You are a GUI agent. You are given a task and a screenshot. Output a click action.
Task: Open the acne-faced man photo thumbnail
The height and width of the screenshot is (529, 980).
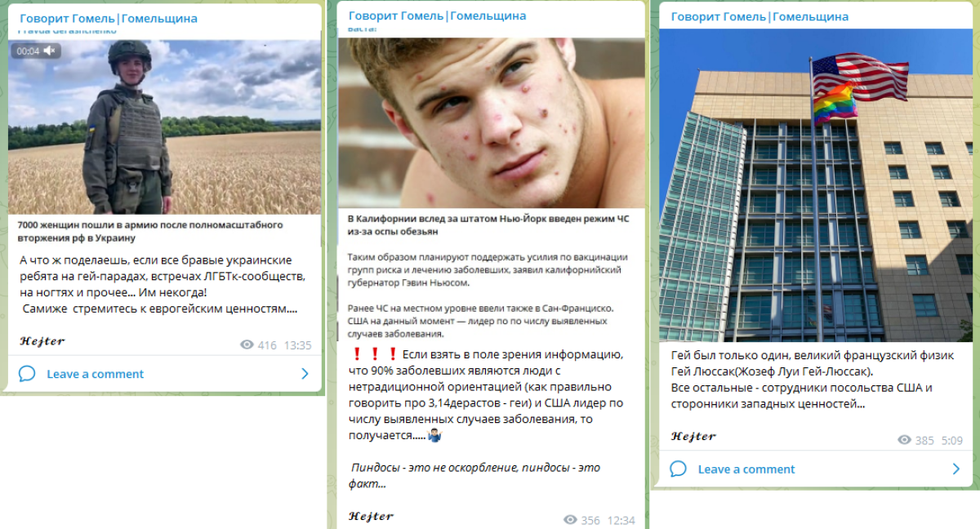tap(492, 122)
